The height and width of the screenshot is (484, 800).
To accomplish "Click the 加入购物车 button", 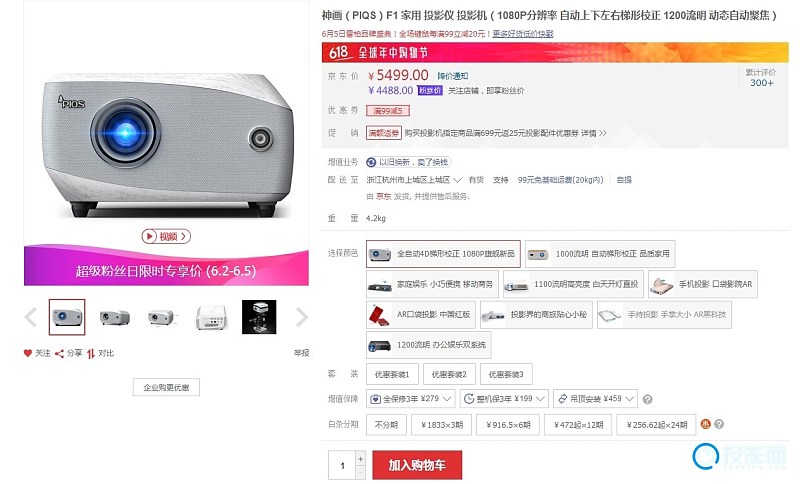I will point(417,465).
